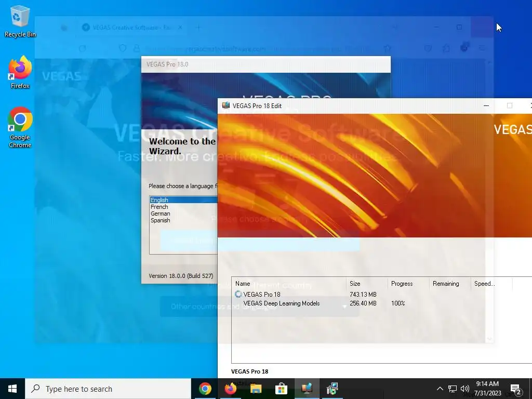The height and width of the screenshot is (399, 532).
Task: Select the VEGAS Deep Learning Models row
Action: 382,303
